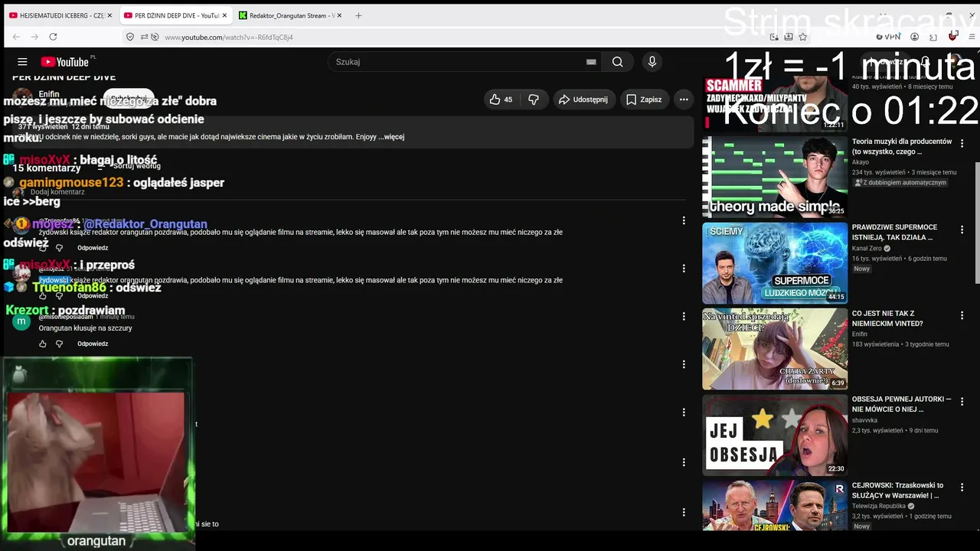The height and width of the screenshot is (551, 980).
Task: Like the video with 45 likes
Action: [501, 99]
